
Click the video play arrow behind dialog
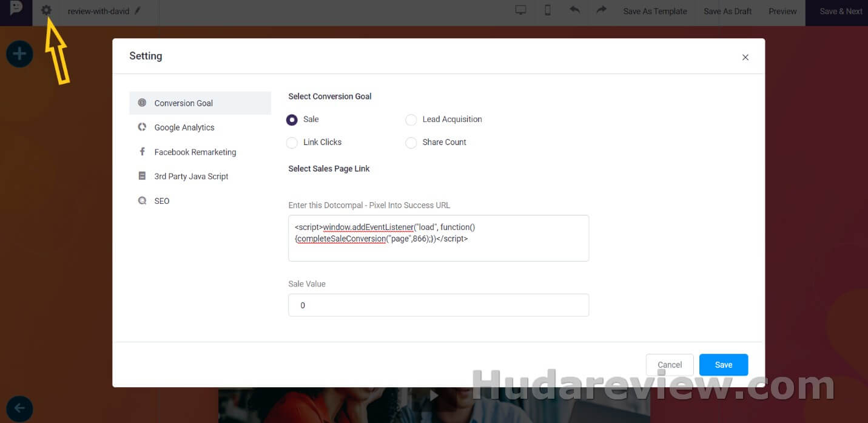pyautogui.click(x=434, y=395)
